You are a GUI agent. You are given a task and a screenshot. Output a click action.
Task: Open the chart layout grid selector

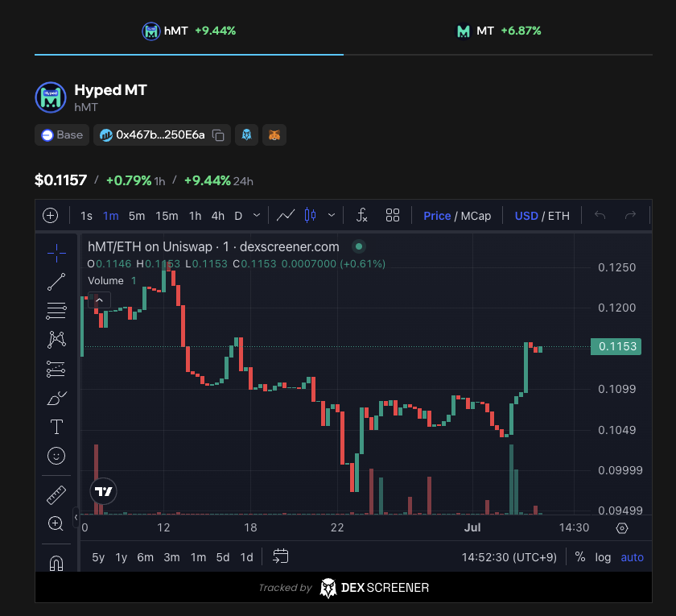pos(393,215)
